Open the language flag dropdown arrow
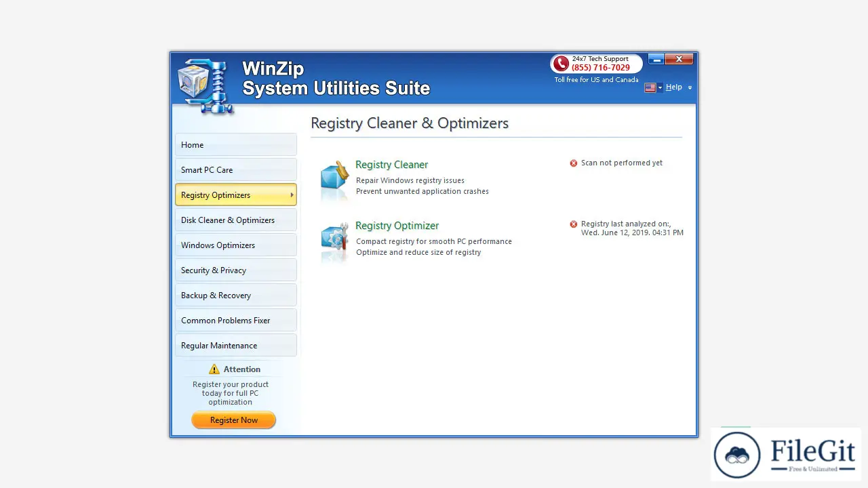Image resolution: width=868 pixels, height=488 pixels. (660, 88)
